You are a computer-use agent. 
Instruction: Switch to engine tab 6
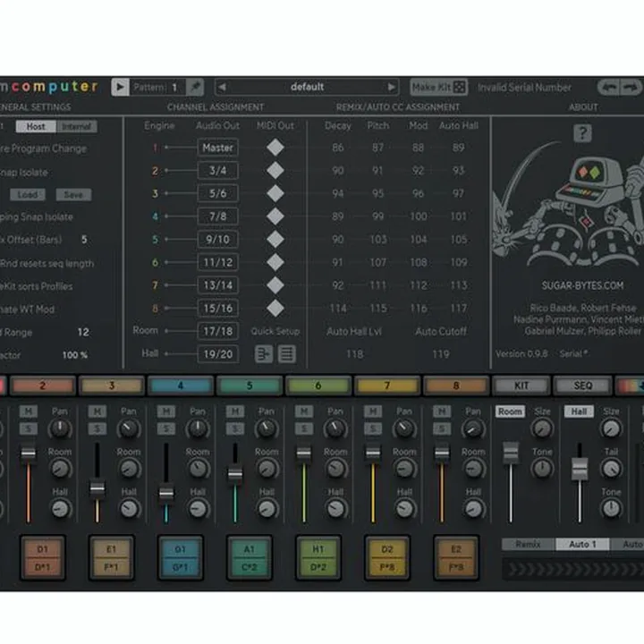(318, 386)
